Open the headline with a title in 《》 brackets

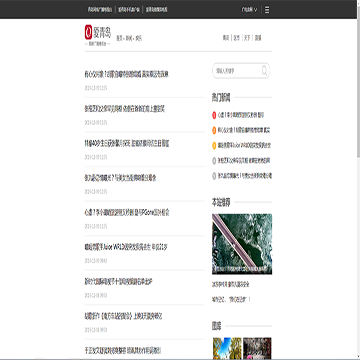(123, 316)
